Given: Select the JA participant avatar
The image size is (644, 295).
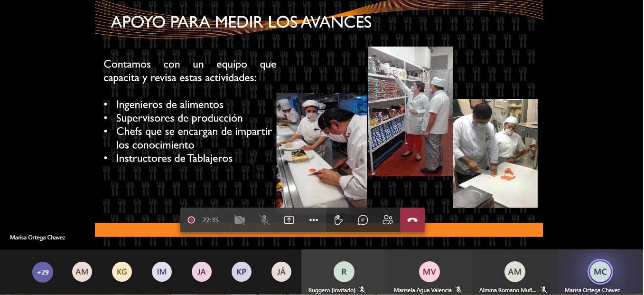Looking at the screenshot, I should [x=202, y=272].
